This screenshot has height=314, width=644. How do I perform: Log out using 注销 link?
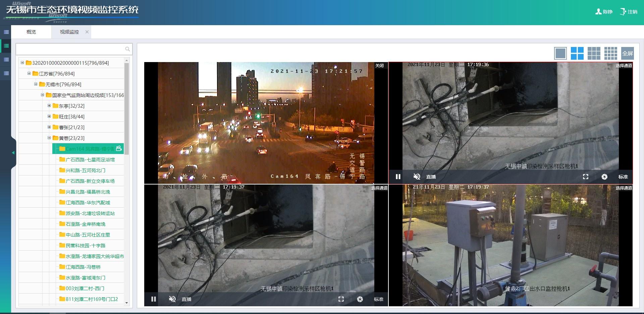click(629, 12)
